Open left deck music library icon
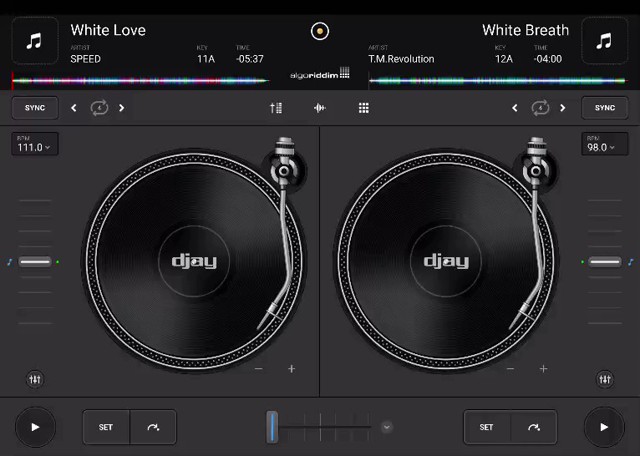Viewport: 640px width, 456px height. (x=35, y=41)
